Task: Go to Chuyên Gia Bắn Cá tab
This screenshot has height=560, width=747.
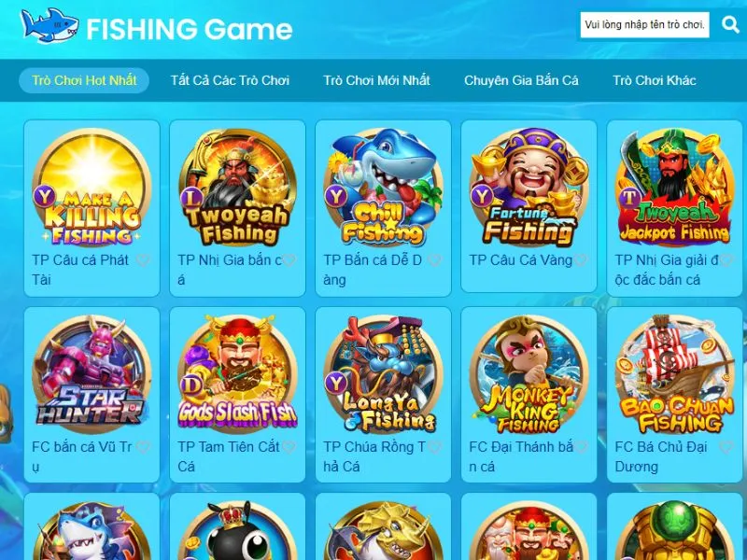Action: pos(521,80)
